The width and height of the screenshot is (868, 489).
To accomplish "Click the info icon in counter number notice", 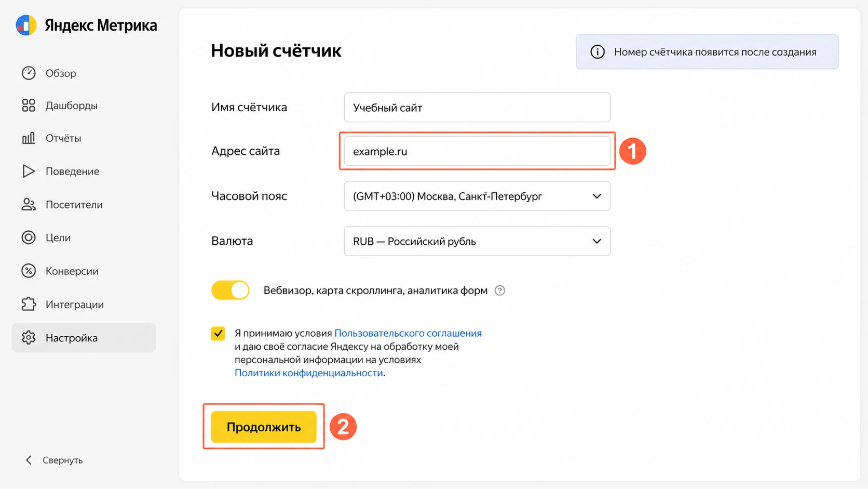I will [x=598, y=52].
